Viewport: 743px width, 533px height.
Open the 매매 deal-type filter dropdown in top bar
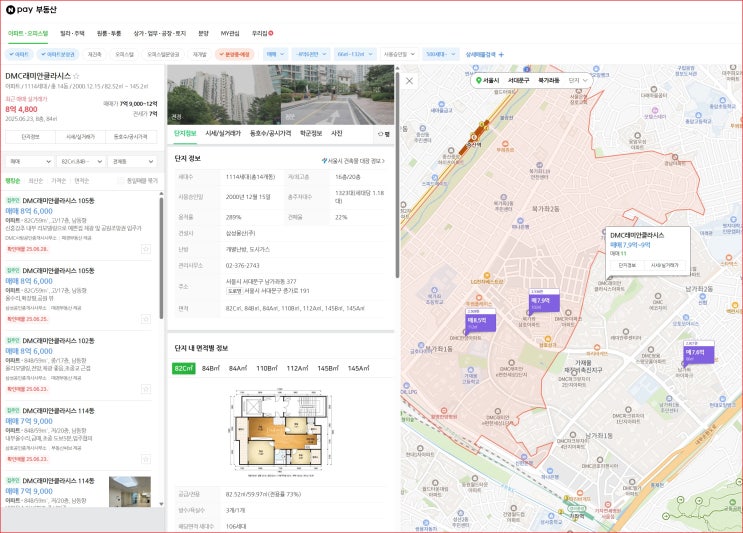tap(275, 54)
